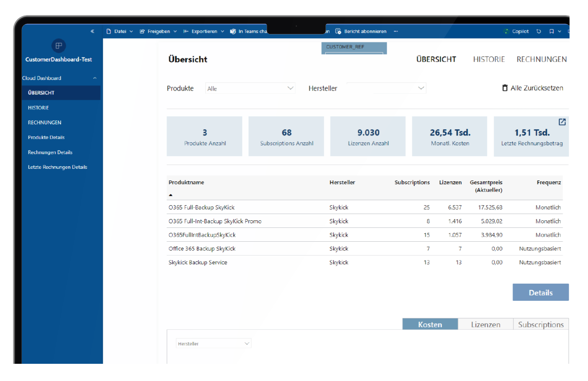Expand the Produkte filter dropdown
Viewport: 588px width, 381px height.
250,89
